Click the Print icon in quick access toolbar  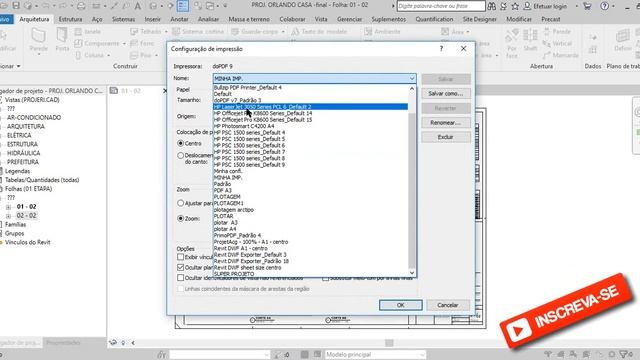pyautogui.click(x=81, y=6)
